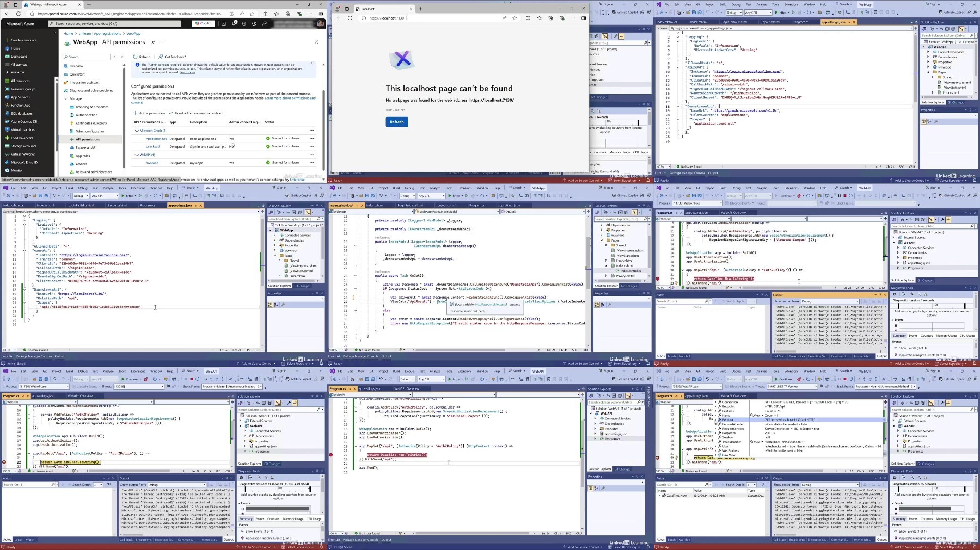Open the OnGet() member dropdown in Visual Studio
The image size is (980, 550).
tap(543, 212)
